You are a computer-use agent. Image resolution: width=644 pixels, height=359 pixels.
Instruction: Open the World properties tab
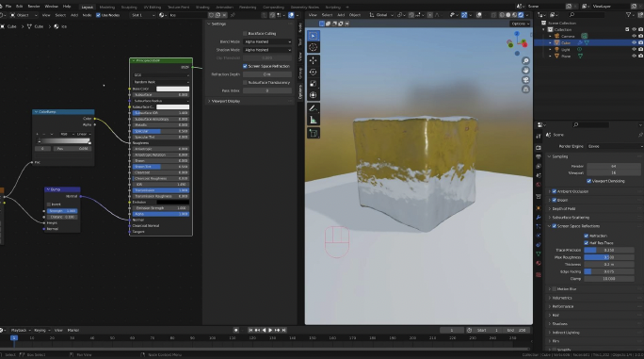539,185
